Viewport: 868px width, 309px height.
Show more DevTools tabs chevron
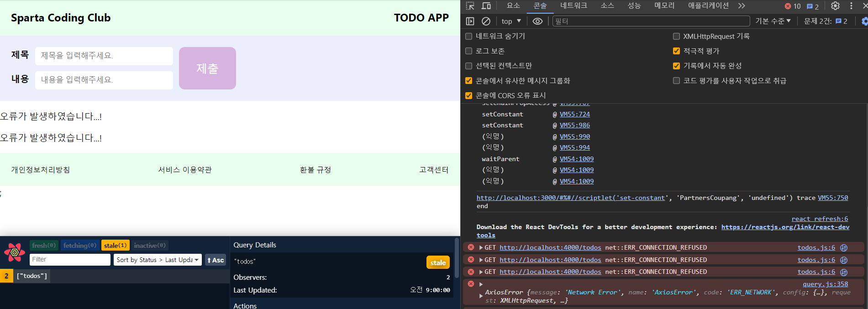(x=742, y=6)
